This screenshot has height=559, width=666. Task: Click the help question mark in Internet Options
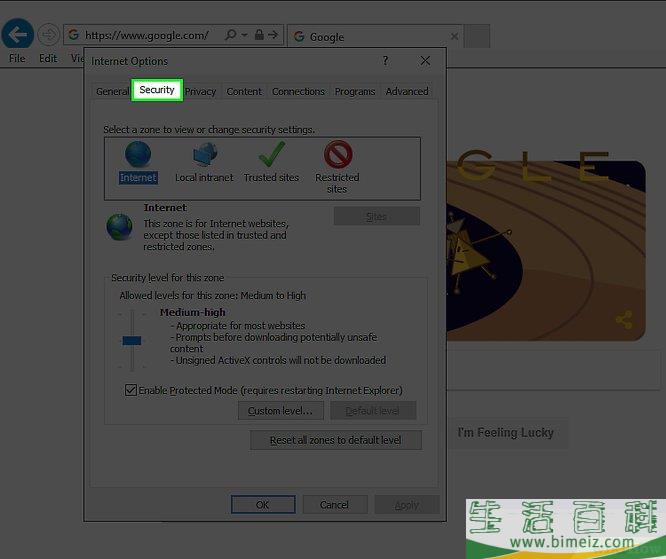coord(385,61)
